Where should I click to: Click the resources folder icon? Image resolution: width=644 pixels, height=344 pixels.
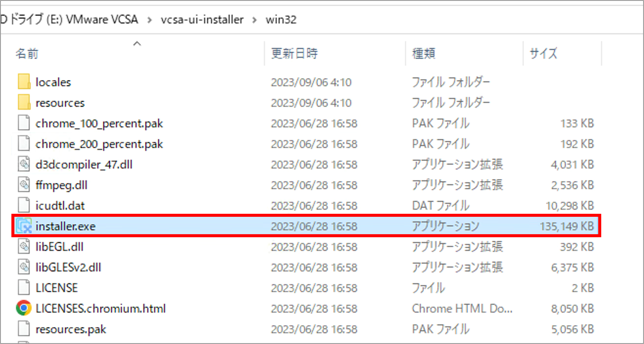click(x=24, y=102)
